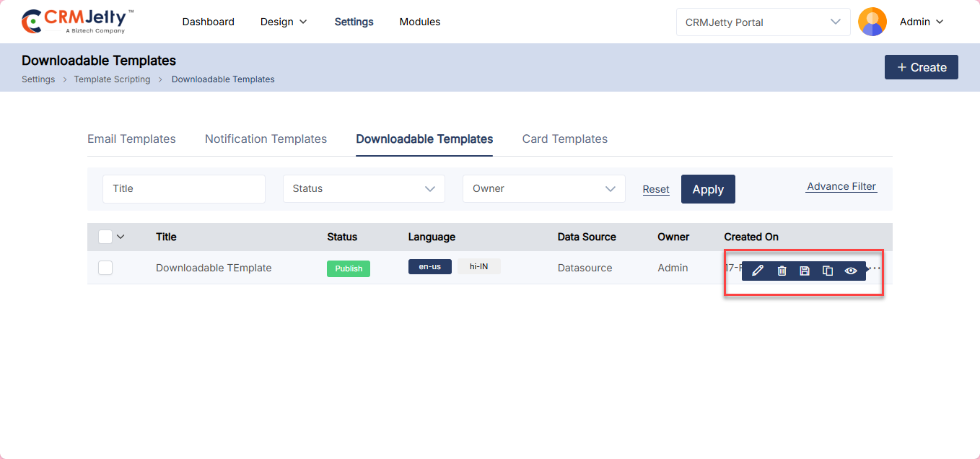Viewport: 980px width, 459px height.
Task: Select the hi-IN language badge
Action: [478, 266]
